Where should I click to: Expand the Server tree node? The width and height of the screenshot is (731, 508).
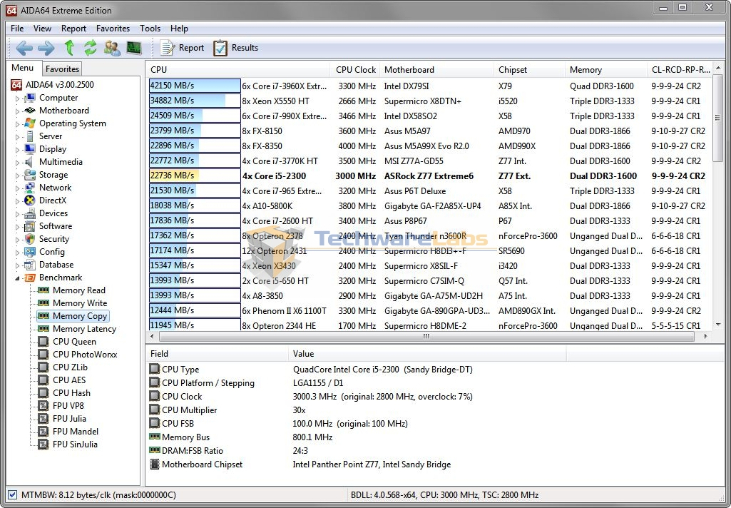point(17,137)
